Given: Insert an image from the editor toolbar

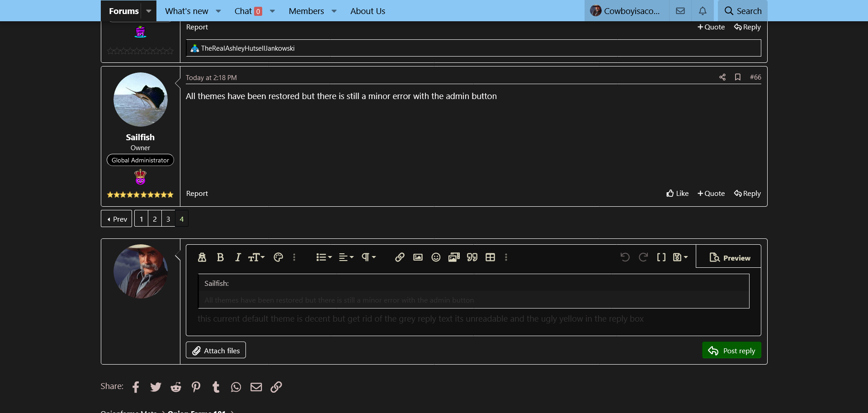Looking at the screenshot, I should [x=418, y=257].
